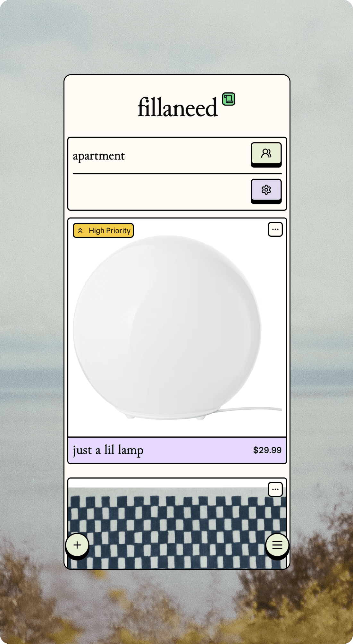The height and width of the screenshot is (644, 353).
Task: Open list settings via the gear icon
Action: 266,190
